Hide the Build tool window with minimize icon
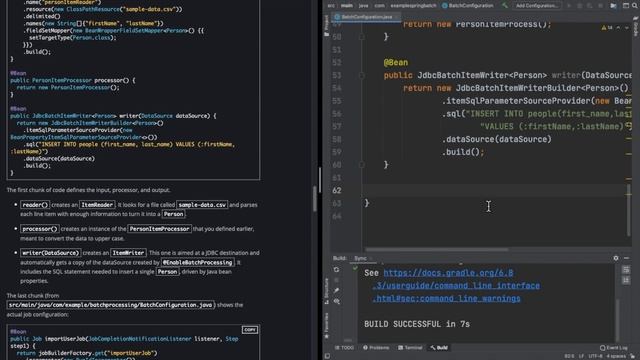The width and height of the screenshot is (640, 360). click(627, 258)
